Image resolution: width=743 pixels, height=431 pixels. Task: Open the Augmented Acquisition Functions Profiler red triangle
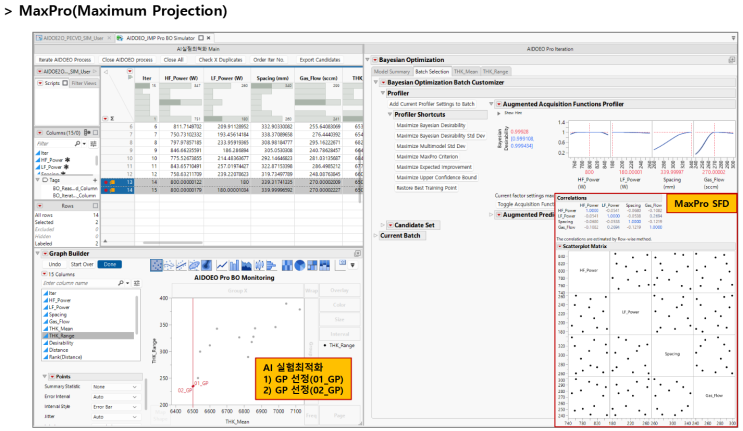tap(498, 104)
